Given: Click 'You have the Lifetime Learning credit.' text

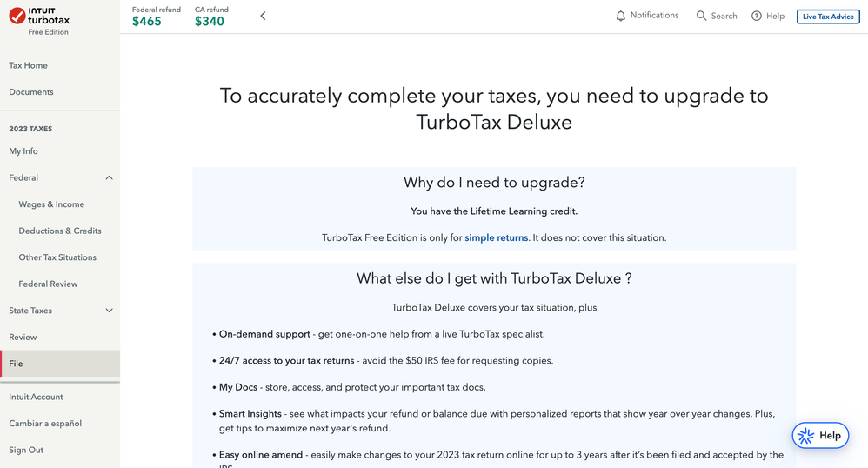Looking at the screenshot, I should [x=494, y=211].
